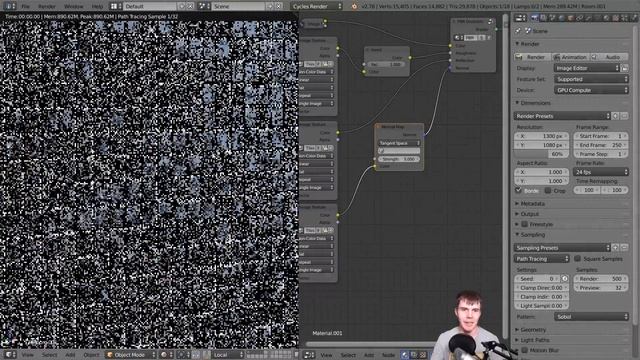The height and width of the screenshot is (360, 640).
Task: Click the Render samples field showing 500
Action: (x=601, y=279)
